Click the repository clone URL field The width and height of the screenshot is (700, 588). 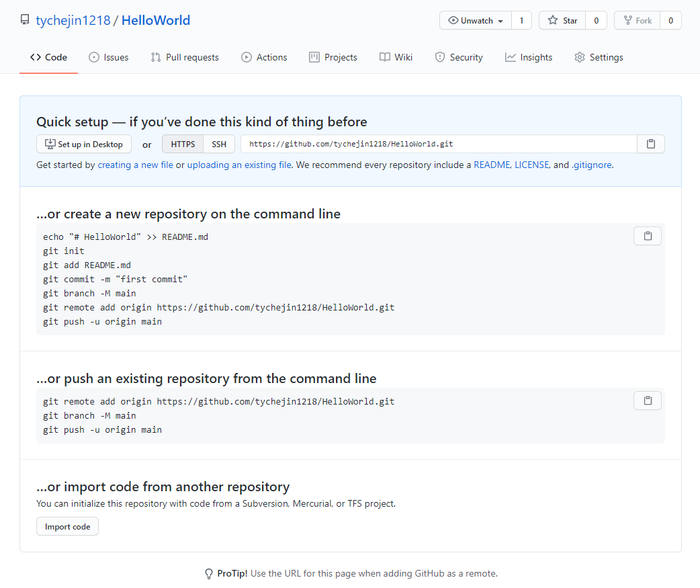point(439,144)
